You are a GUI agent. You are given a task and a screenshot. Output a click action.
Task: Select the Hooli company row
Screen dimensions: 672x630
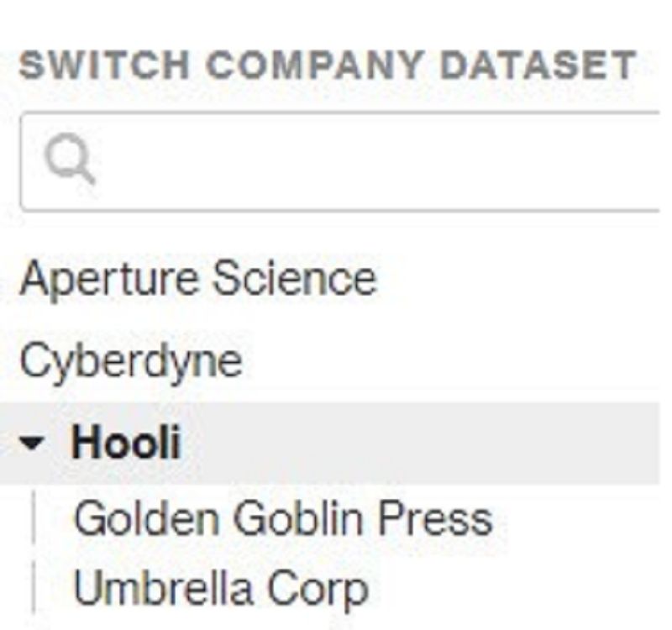click(x=126, y=443)
